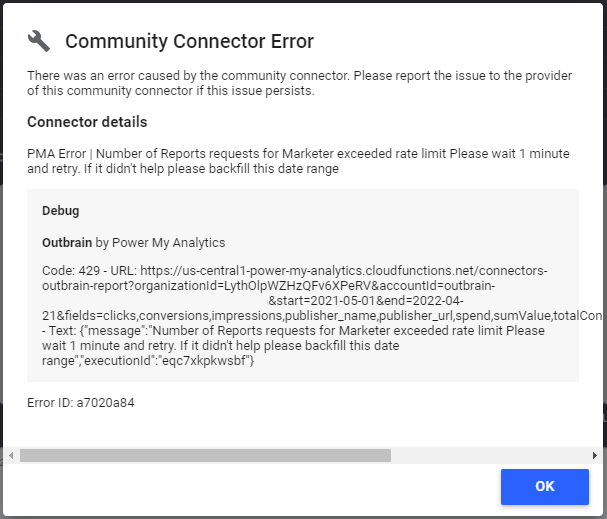Click the empty scrollbar track right of thumb
The width and height of the screenshot is (607, 519).
coord(490,455)
